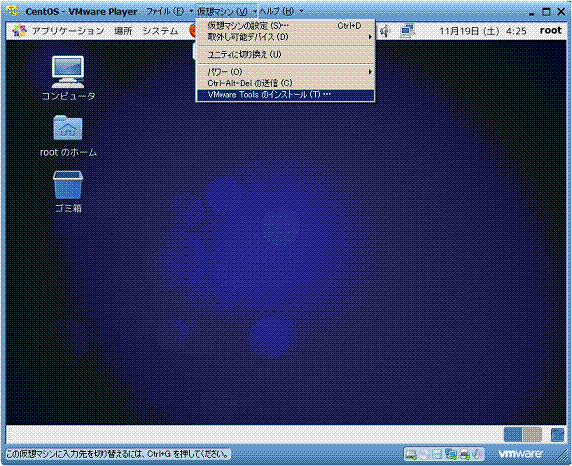Click the VMware Player logo icon in title bar
Viewport: 572px width, 466px height.
[x=12, y=11]
